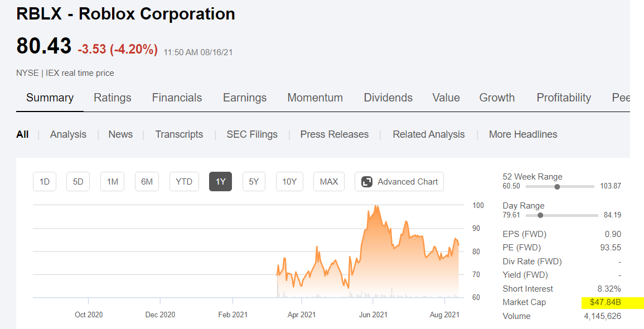Click the Day Range slider marker
This screenshot has width=644, height=329.
click(x=540, y=215)
